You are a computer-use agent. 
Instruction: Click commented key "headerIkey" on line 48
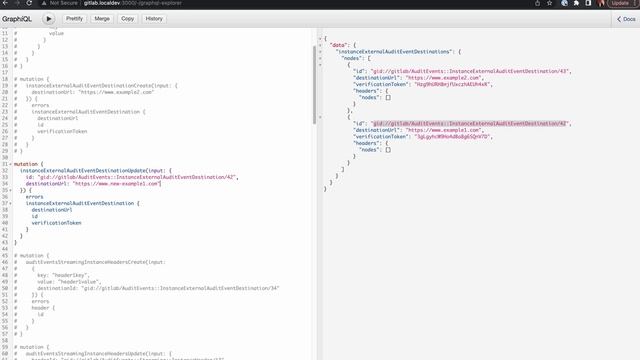tap(63, 275)
